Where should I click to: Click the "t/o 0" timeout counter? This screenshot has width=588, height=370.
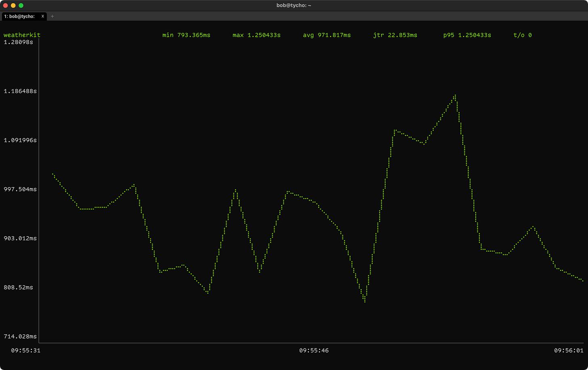(523, 35)
